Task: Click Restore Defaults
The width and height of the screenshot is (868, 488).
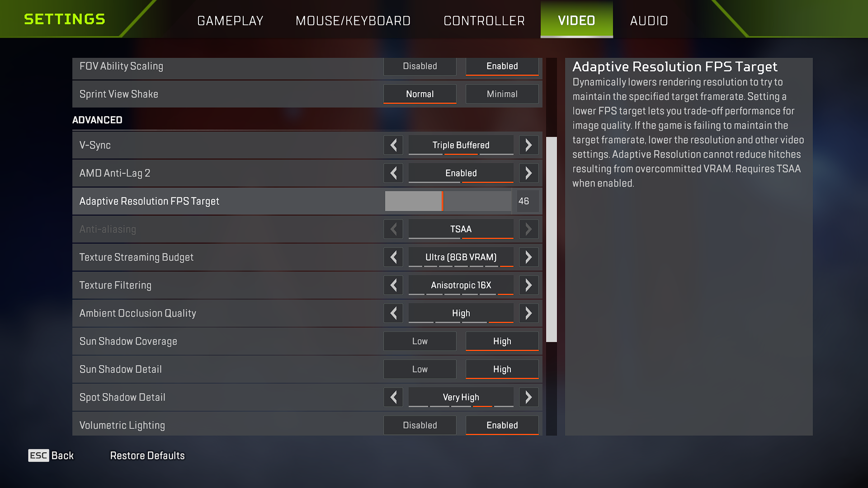Action: click(147, 455)
